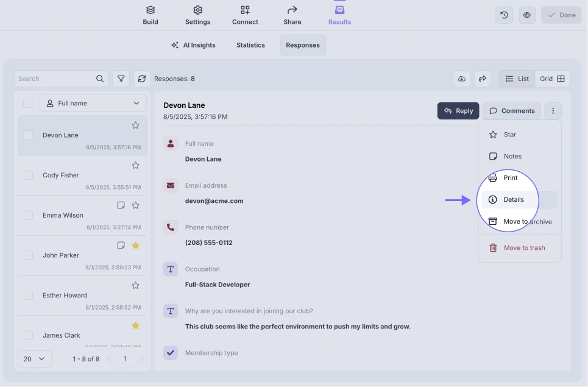588x387 pixels.
Task: Switch to the Statistics tab
Action: (250, 45)
